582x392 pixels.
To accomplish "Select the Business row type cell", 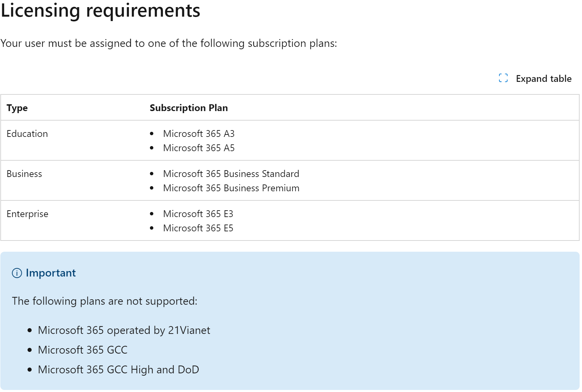I will click(24, 174).
